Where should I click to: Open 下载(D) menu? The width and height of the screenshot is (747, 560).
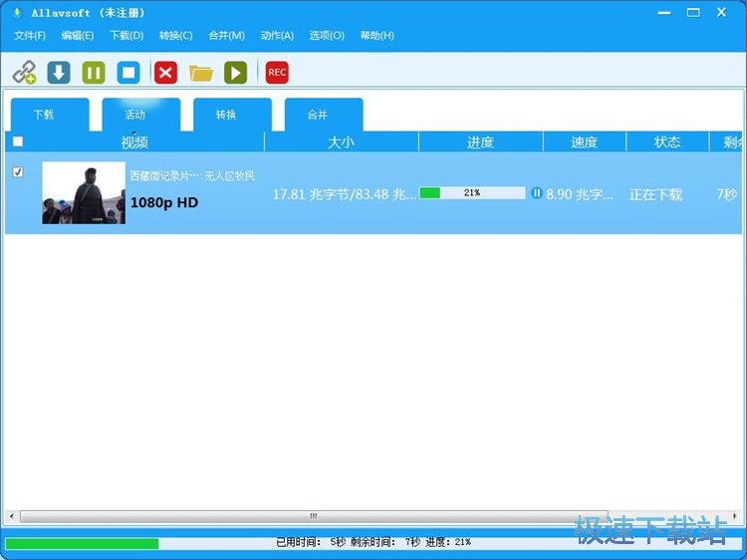click(126, 36)
